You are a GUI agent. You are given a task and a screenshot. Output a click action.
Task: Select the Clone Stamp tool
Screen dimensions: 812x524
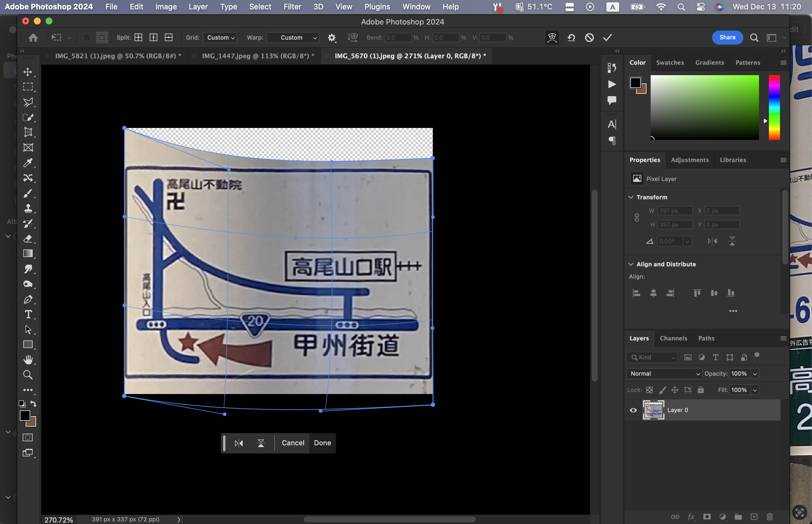point(28,208)
